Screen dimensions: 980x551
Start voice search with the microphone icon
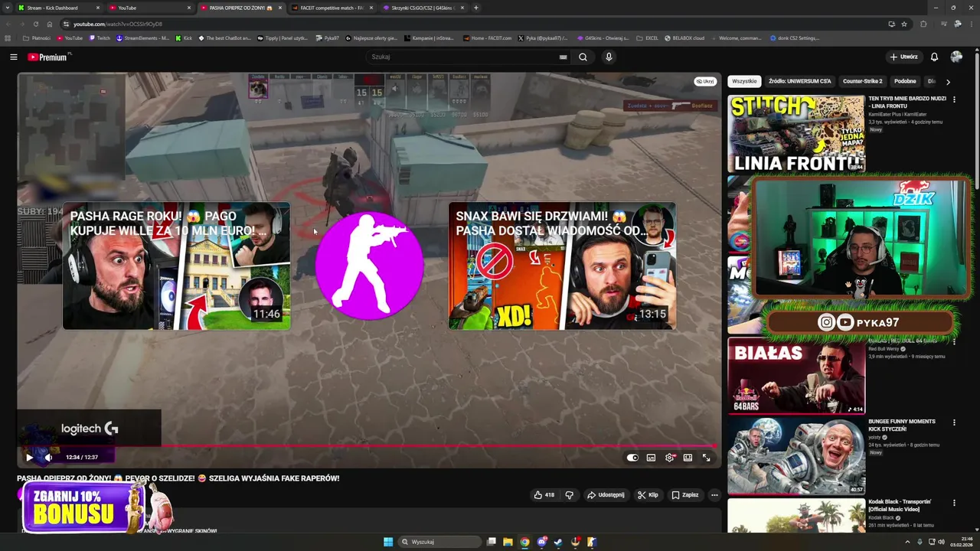click(x=609, y=57)
